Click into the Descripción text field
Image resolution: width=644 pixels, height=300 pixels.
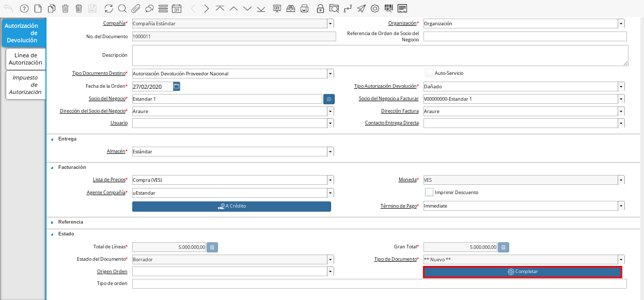(x=380, y=55)
